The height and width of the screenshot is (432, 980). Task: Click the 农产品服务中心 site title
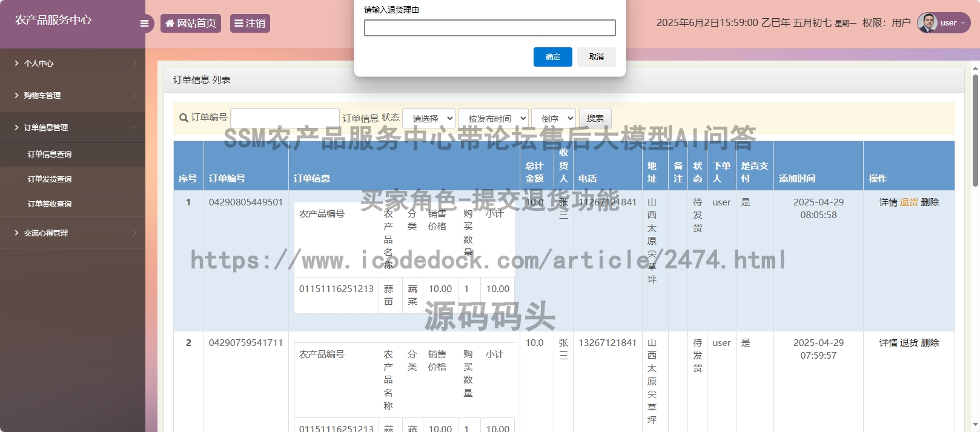point(53,20)
